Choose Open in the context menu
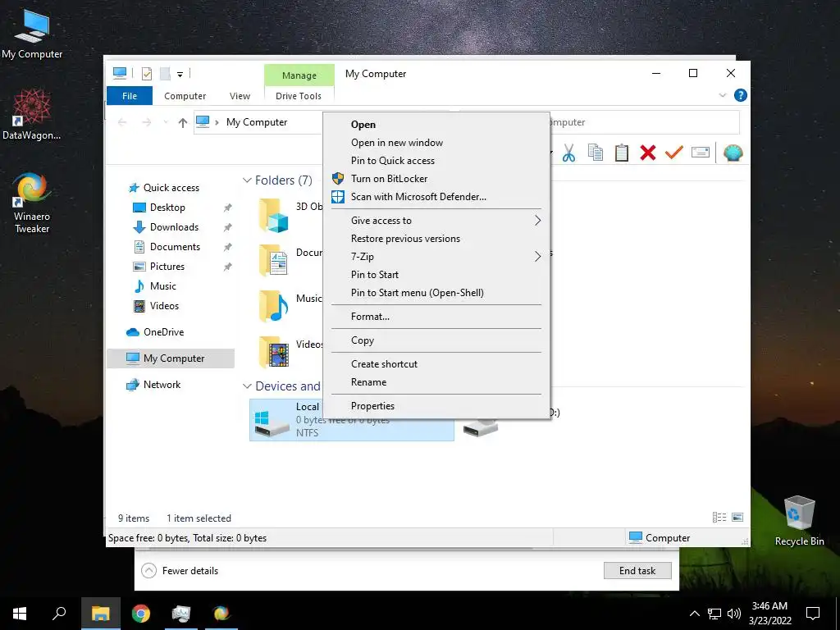The width and height of the screenshot is (840, 630). click(436, 125)
